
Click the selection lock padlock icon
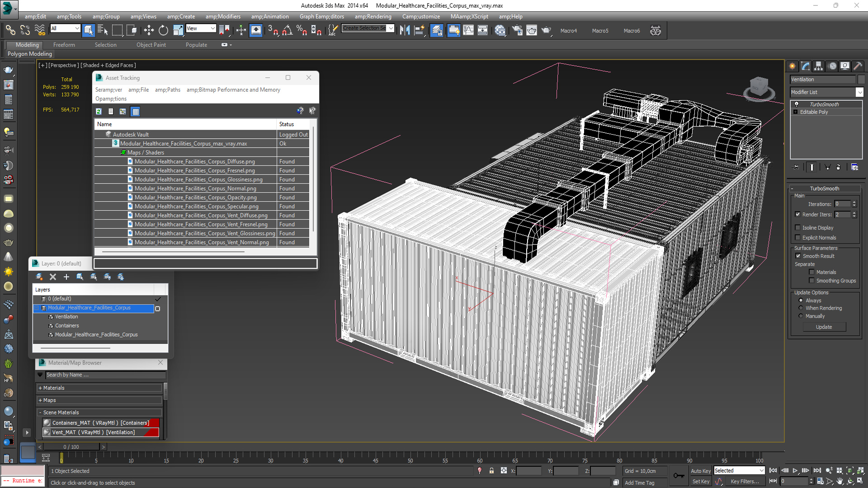(x=491, y=471)
